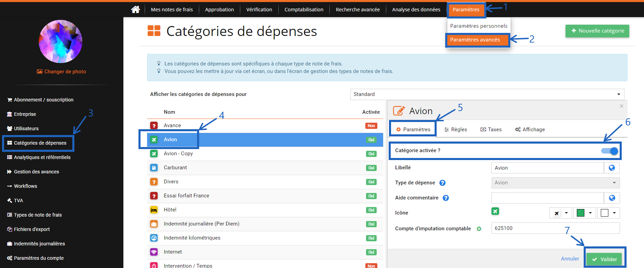Click the Valider button

point(605,259)
